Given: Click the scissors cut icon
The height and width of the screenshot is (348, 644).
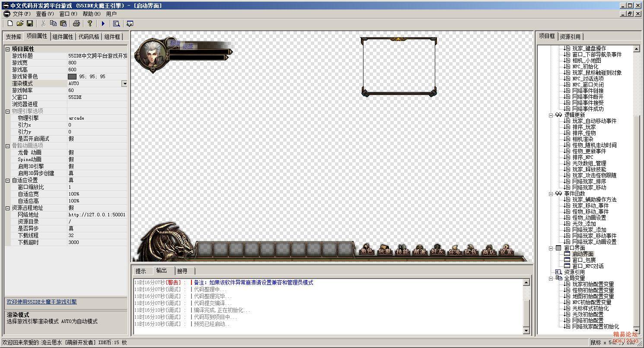Looking at the screenshot, I should 43,23.
